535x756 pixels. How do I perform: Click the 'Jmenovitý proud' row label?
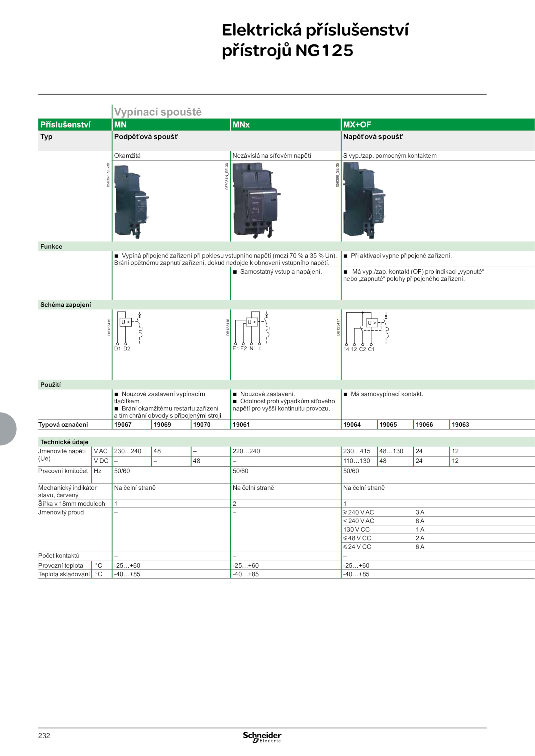(61, 512)
